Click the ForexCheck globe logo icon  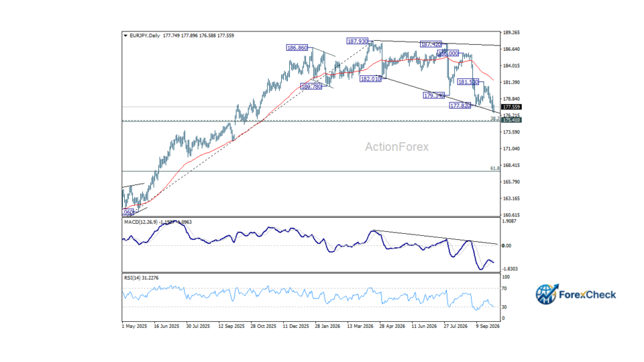(x=547, y=294)
